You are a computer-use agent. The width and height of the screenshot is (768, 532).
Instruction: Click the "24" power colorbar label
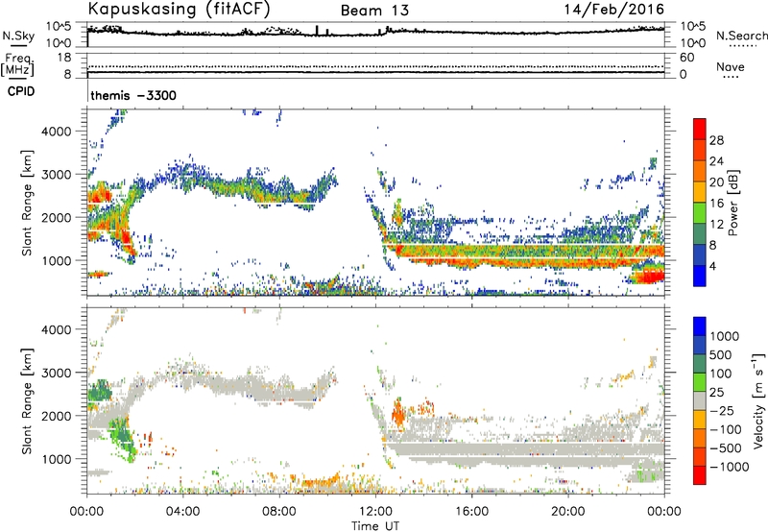[x=716, y=161]
